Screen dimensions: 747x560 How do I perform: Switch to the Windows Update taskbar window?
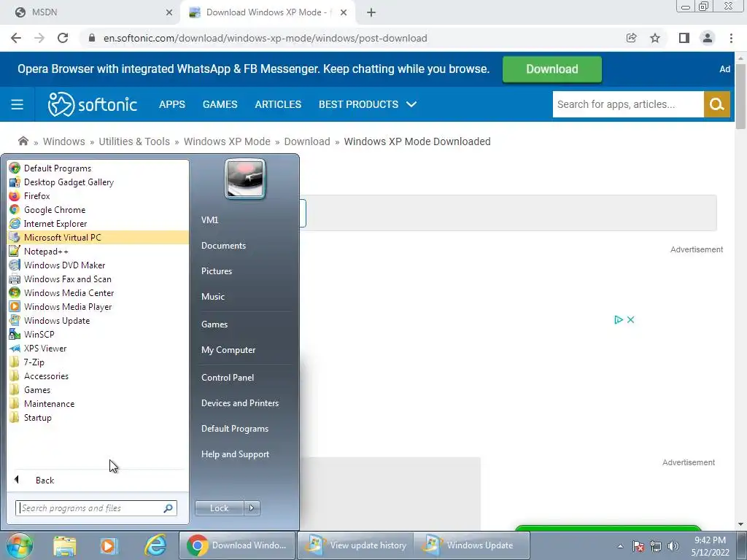tap(472, 545)
